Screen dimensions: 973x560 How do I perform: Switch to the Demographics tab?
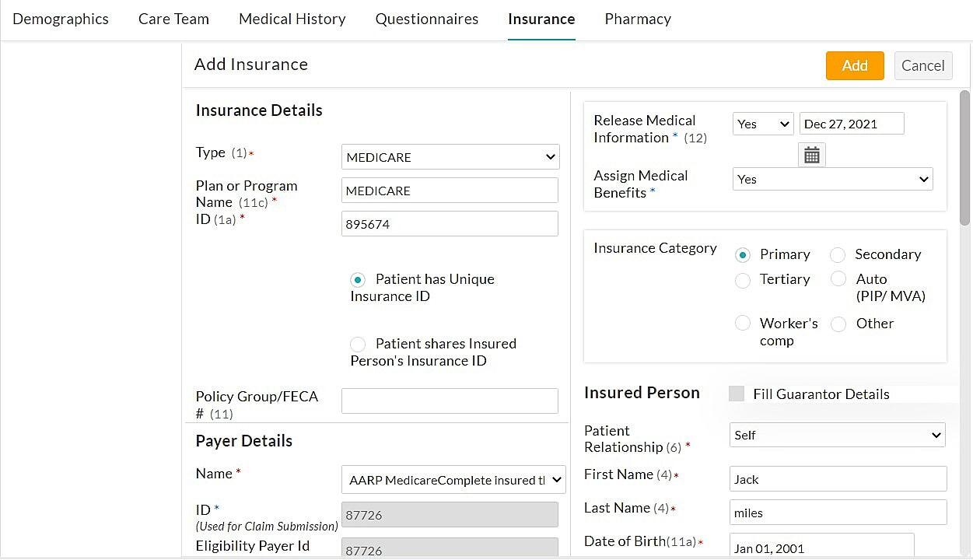[61, 19]
